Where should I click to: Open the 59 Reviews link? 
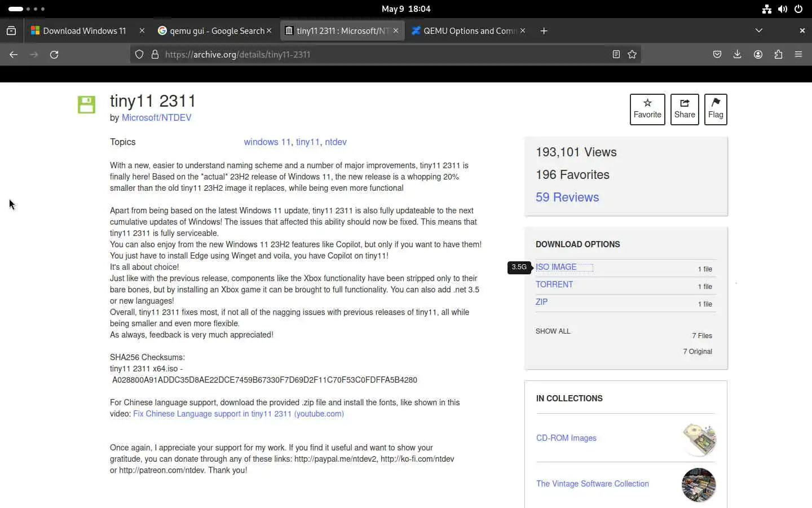(x=567, y=197)
